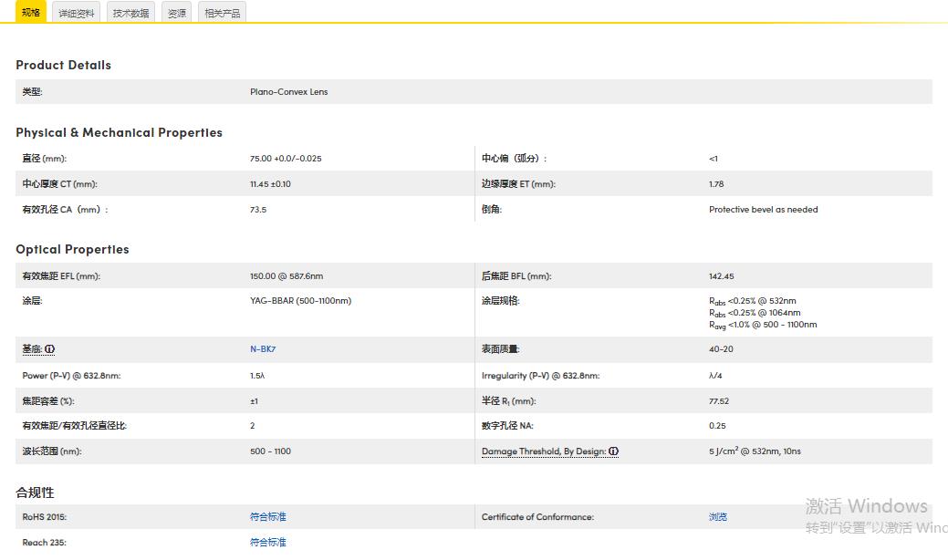Click info icon next to 基底
The width and height of the screenshot is (948, 560).
pyautogui.click(x=50, y=349)
